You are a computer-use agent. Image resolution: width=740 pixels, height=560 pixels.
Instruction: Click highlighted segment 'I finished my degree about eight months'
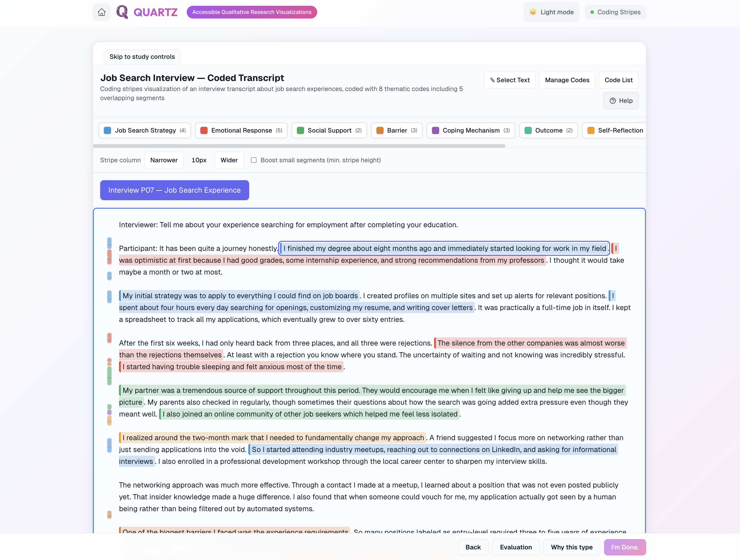point(444,248)
